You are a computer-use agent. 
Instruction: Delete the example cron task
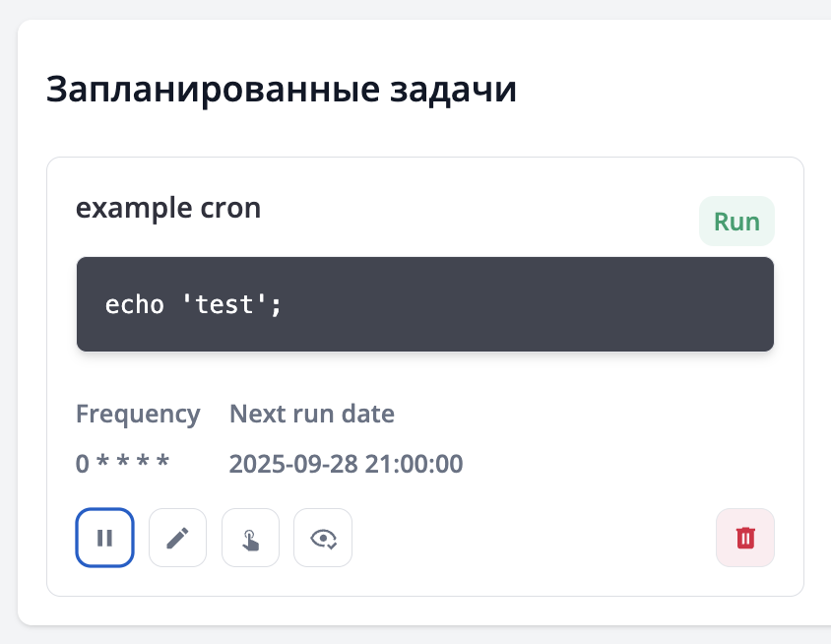tap(745, 538)
